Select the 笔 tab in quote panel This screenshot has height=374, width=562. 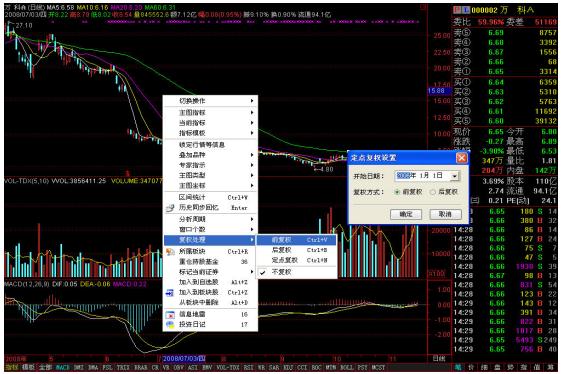(458, 368)
